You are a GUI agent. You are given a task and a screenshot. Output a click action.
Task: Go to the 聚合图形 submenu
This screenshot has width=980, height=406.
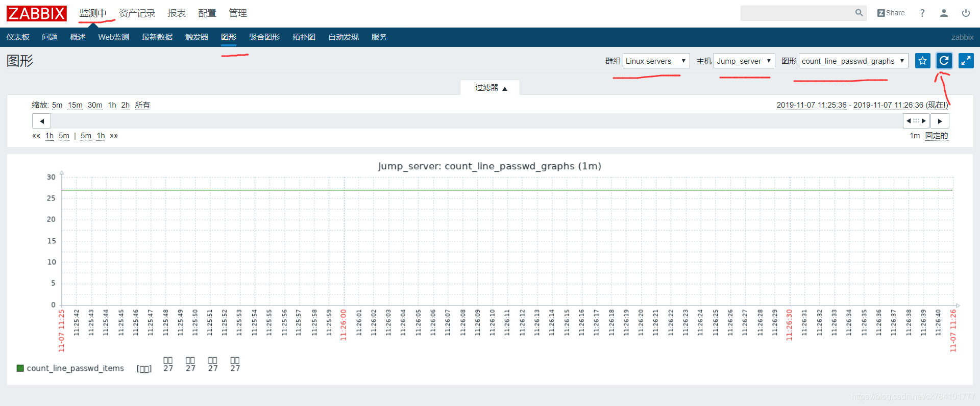[x=264, y=37]
